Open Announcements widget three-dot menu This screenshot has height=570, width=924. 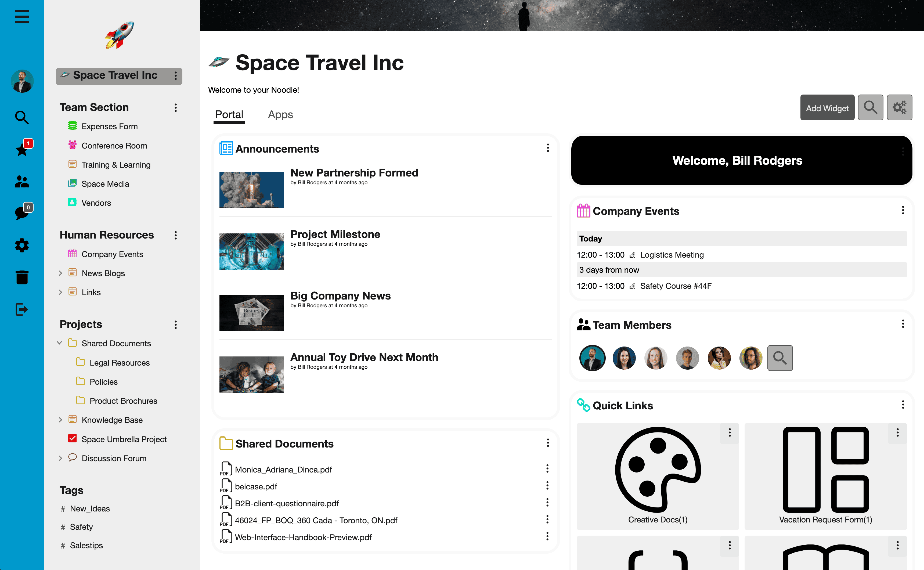point(548,148)
